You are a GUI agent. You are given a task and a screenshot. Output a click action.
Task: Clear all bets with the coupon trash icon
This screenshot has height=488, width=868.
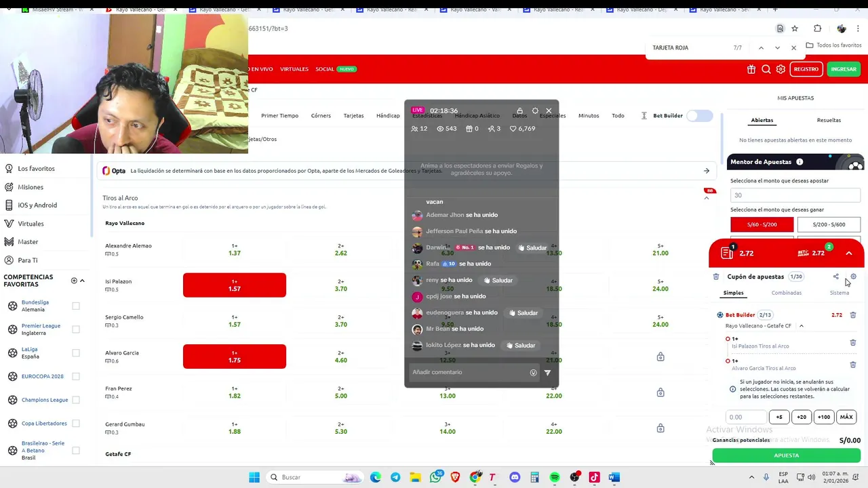click(716, 277)
